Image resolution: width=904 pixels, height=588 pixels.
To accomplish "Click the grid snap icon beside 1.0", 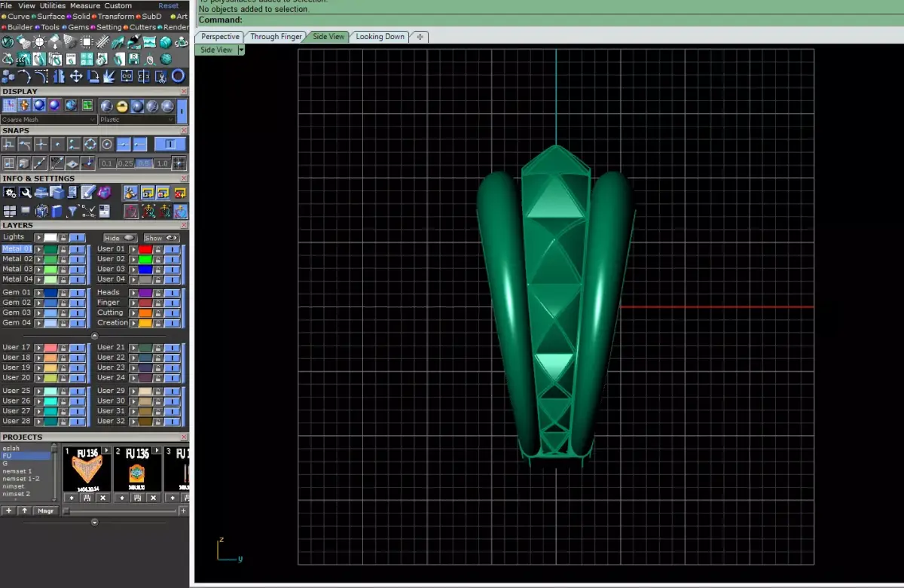I will [x=179, y=163].
